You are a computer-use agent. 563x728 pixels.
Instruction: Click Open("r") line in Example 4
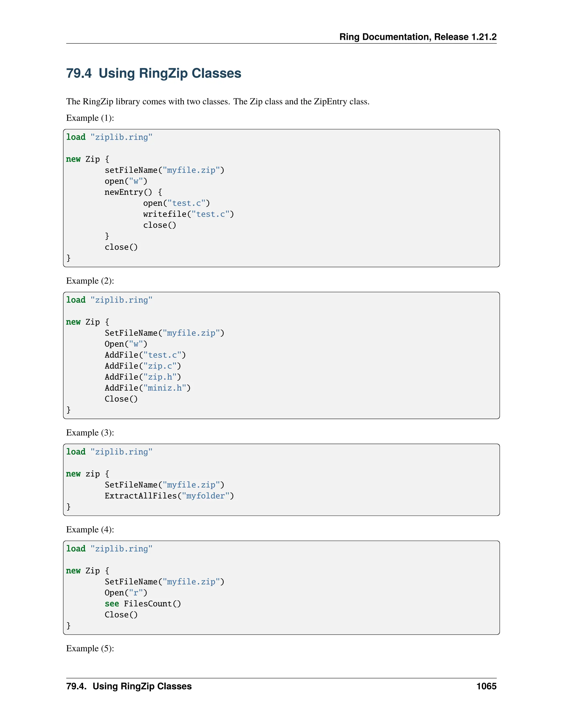pyautogui.click(x=126, y=593)
